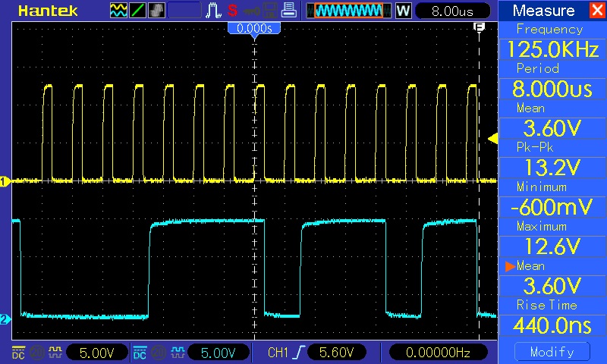Click the 0.000s horizontal trigger position marker
This screenshot has height=364, width=607.
point(255,28)
